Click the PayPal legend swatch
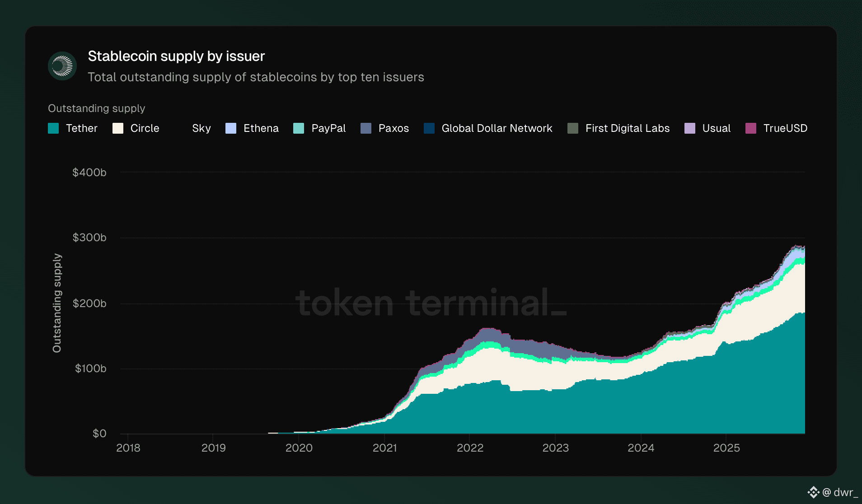Viewport: 862px width, 504px height. (x=299, y=128)
